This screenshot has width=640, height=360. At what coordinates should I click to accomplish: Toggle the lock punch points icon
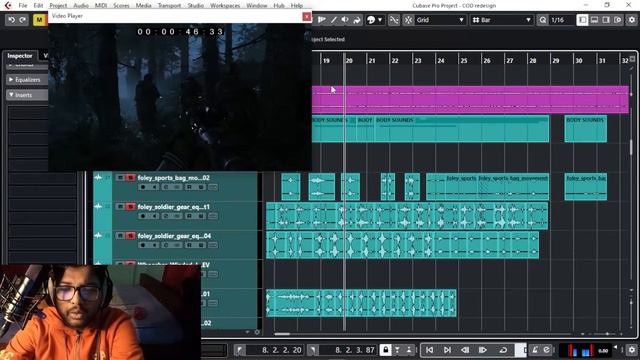(385, 350)
